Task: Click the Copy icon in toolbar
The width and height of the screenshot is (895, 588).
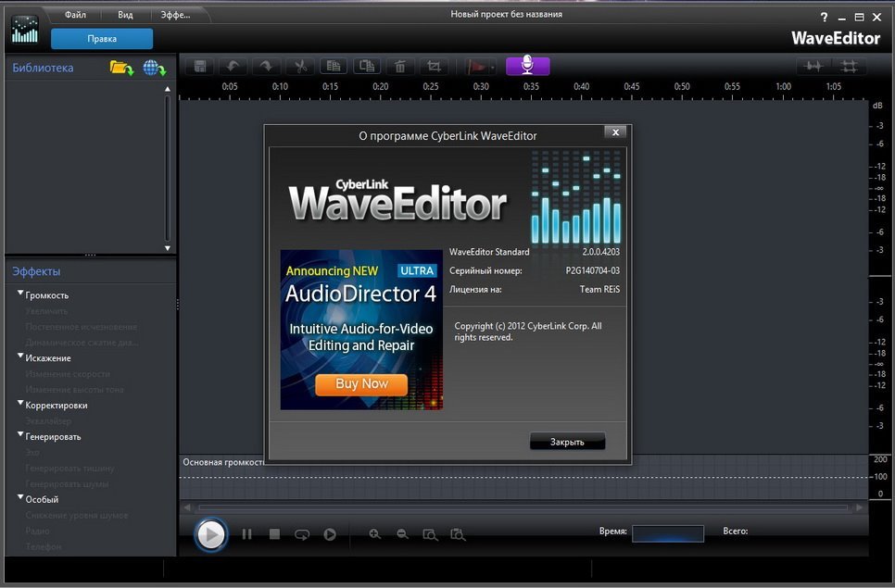Action: click(334, 66)
